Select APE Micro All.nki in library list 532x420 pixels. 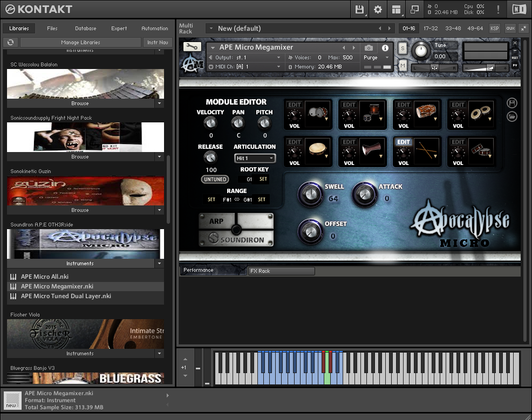pos(85,277)
